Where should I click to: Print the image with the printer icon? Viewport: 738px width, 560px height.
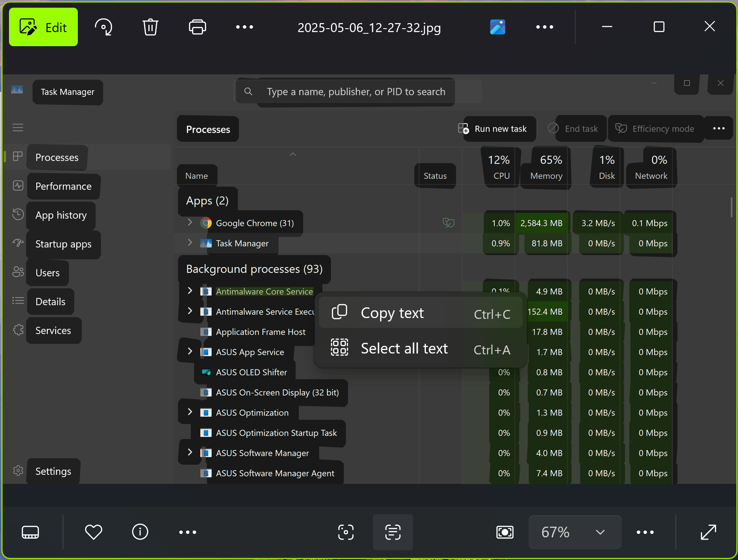198,27
